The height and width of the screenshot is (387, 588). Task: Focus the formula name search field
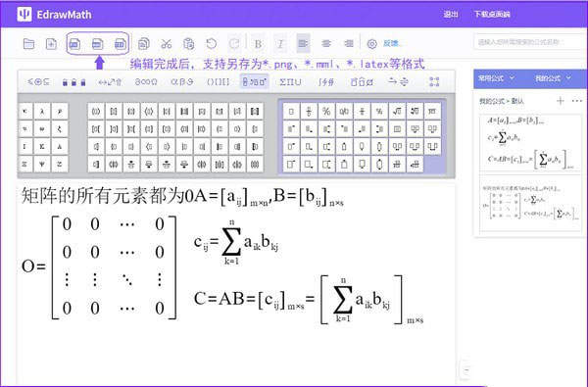(x=530, y=41)
